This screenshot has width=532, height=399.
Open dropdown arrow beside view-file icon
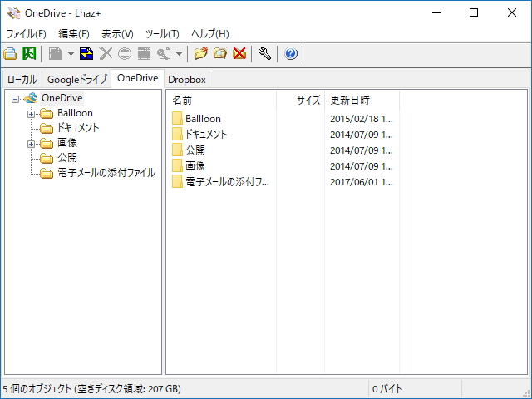pyautogui.click(x=180, y=53)
